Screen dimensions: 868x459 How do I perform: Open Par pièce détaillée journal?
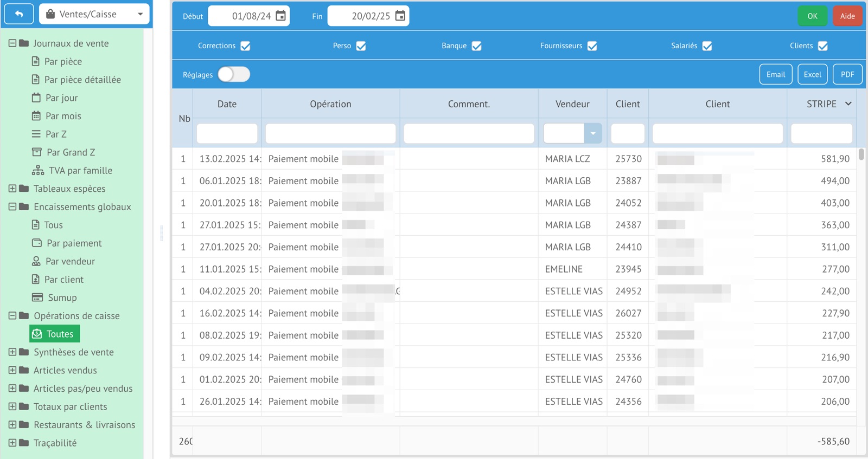tap(82, 80)
